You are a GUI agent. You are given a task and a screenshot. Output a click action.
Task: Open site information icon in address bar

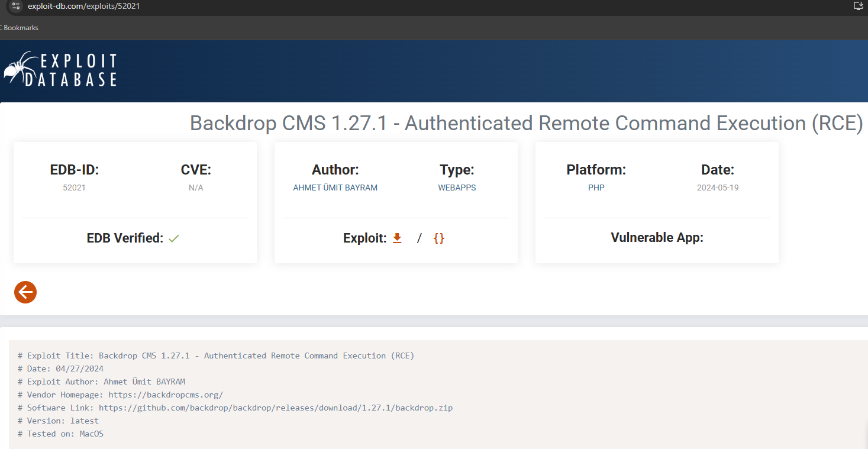click(x=16, y=6)
